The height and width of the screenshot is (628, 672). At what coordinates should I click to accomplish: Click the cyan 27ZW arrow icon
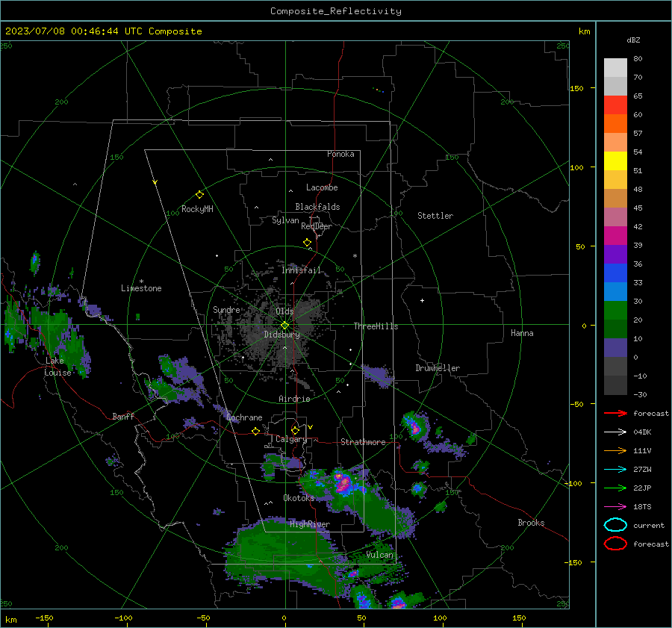point(615,470)
